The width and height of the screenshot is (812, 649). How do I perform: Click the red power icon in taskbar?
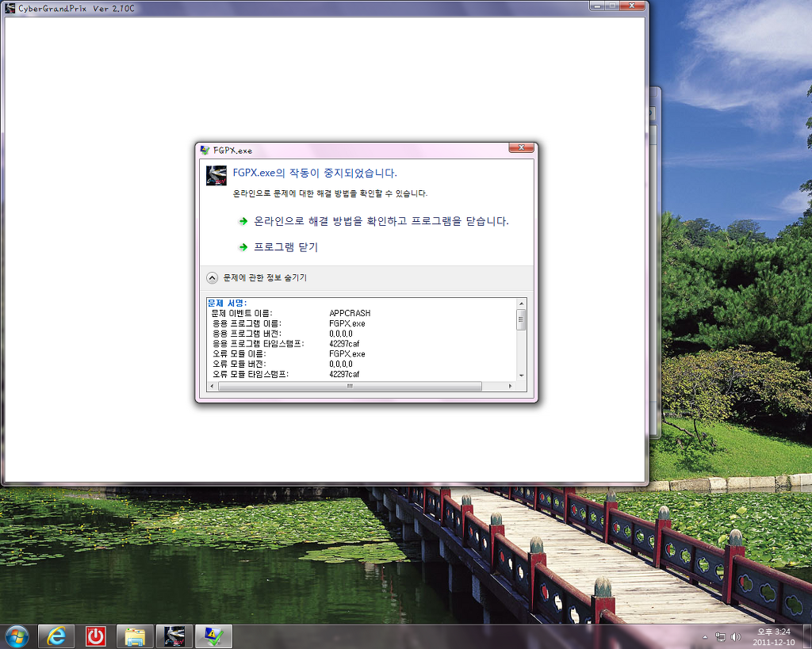click(x=96, y=636)
